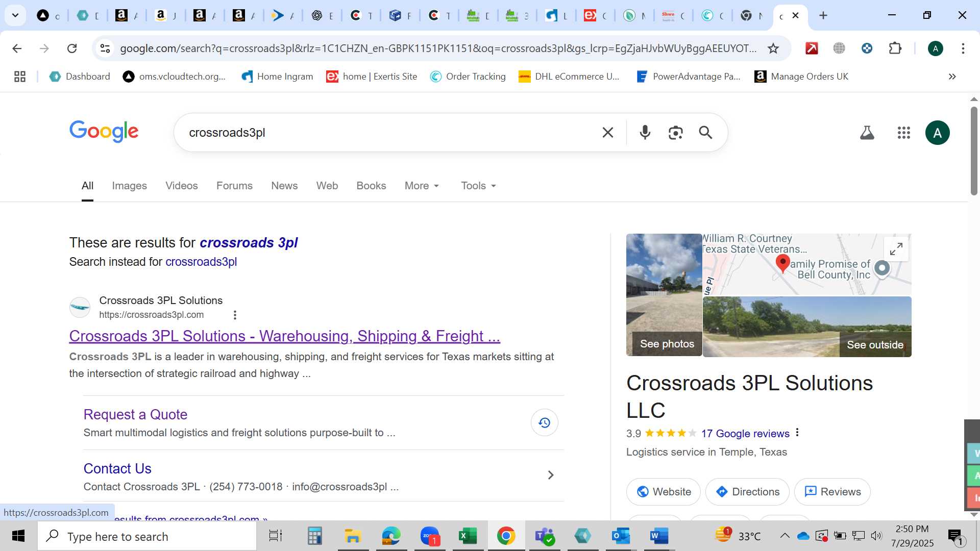980x551 pixels.
Task: Open a new browser tab
Action: 823,15
